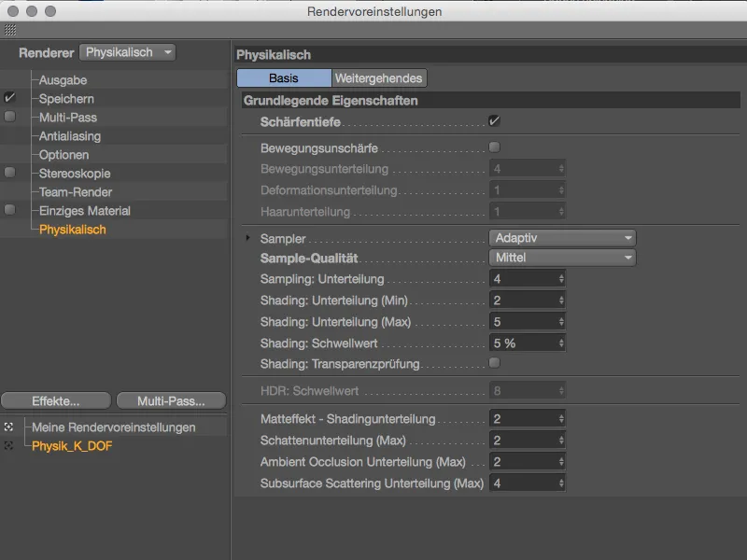Click the Sample-Qualität label
Image resolution: width=747 pixels, height=560 pixels.
click(x=309, y=259)
